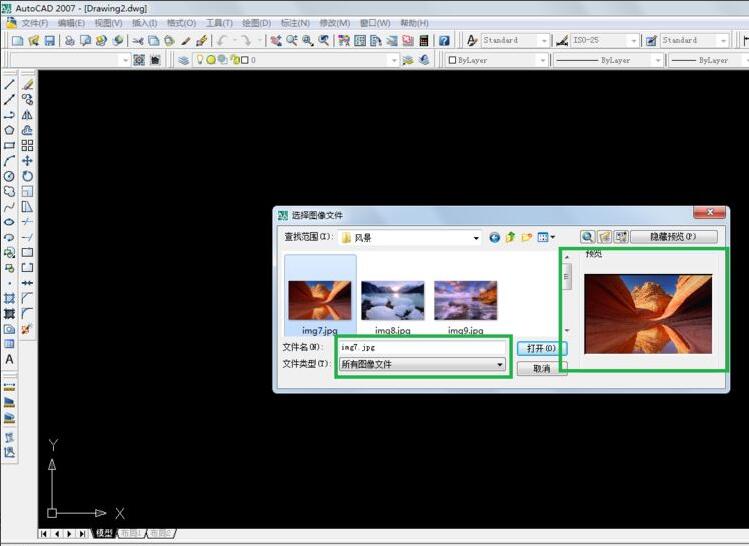Open the 文件(F) menu
749x546 pixels.
34,23
